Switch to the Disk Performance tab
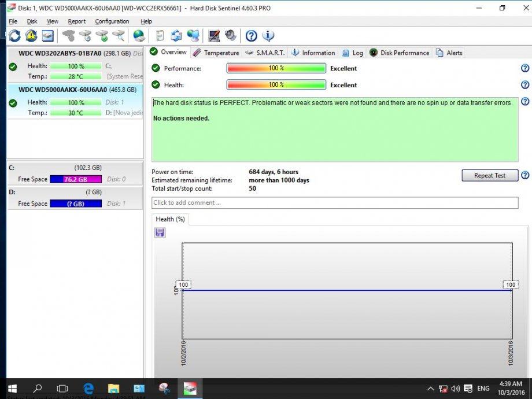The width and height of the screenshot is (532, 399). pyautogui.click(x=400, y=53)
